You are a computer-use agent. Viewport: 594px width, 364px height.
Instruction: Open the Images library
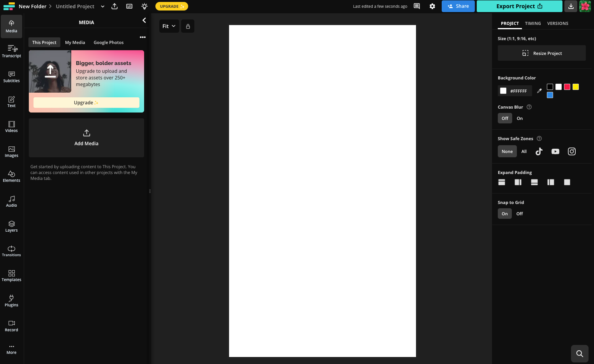[x=11, y=151]
